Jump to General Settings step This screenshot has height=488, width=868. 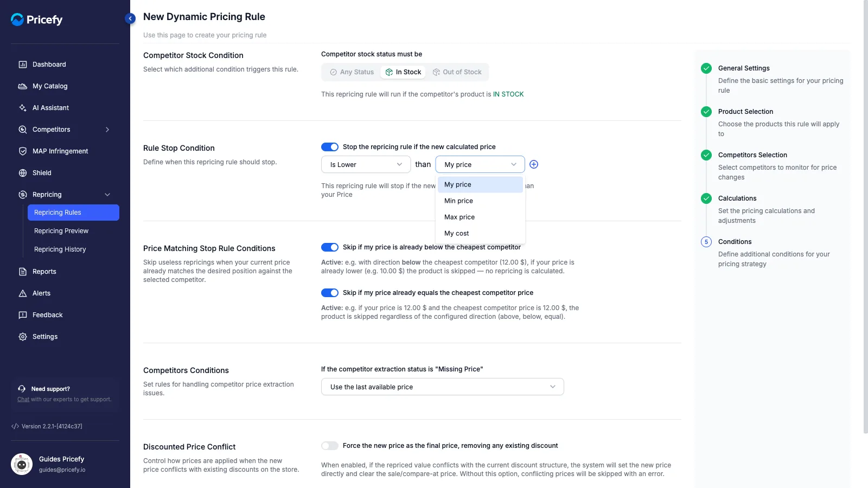pyautogui.click(x=744, y=68)
